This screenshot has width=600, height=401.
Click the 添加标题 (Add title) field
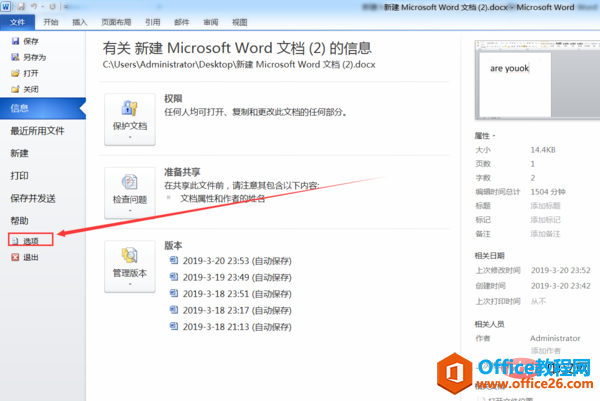click(x=546, y=205)
